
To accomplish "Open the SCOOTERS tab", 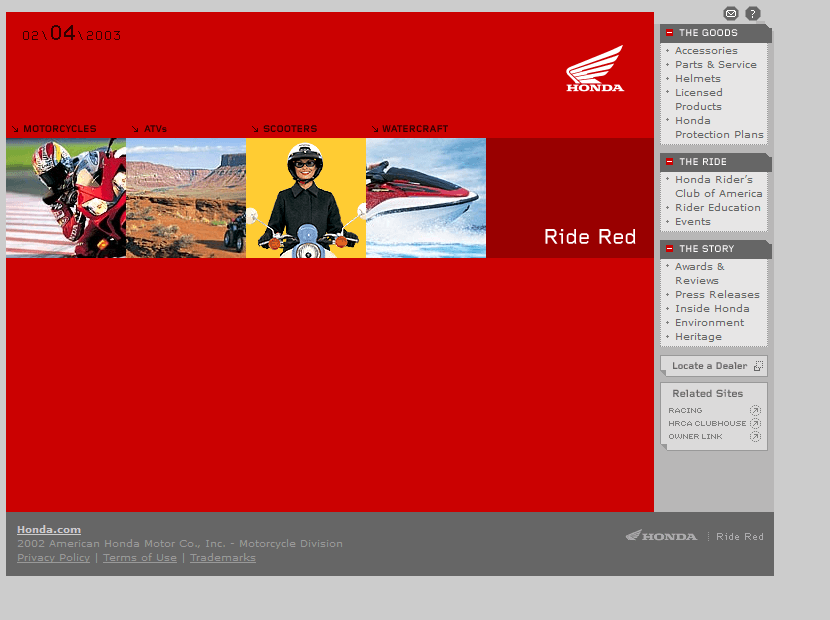I will coord(284,129).
